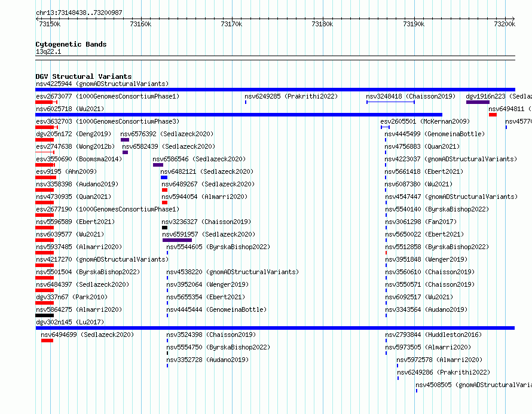Image resolution: width=532 pixels, height=414 pixels.
Task: Select nsv3358398 Audano2019 variant
Action: click(x=77, y=184)
